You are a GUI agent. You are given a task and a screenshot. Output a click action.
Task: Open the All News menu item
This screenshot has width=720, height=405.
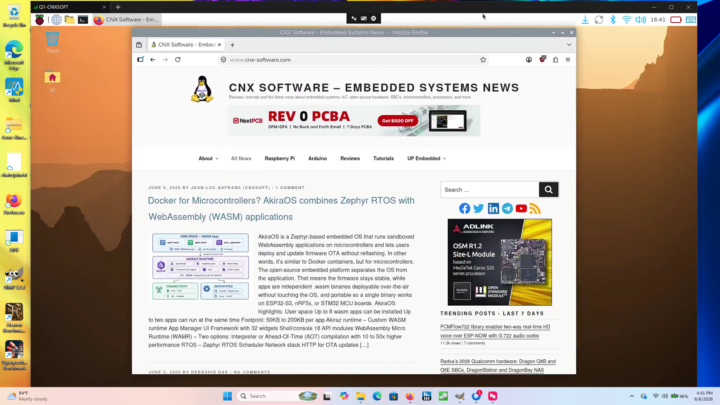[x=241, y=158]
